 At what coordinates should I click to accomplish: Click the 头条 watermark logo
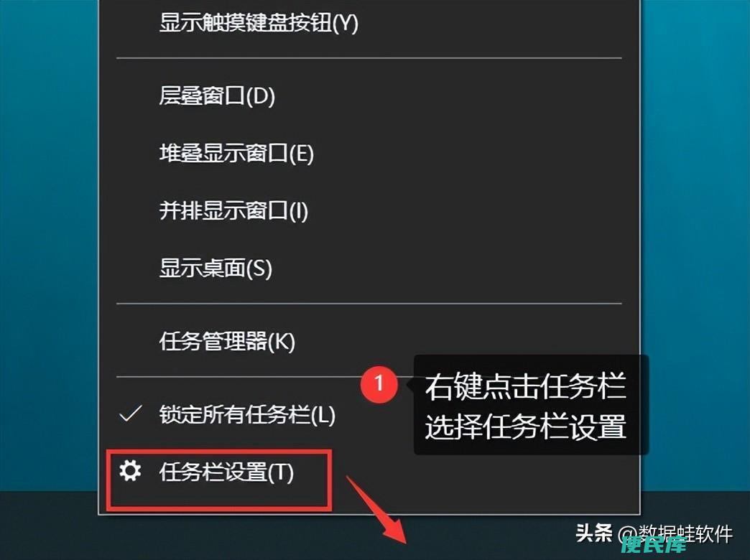[x=593, y=532]
